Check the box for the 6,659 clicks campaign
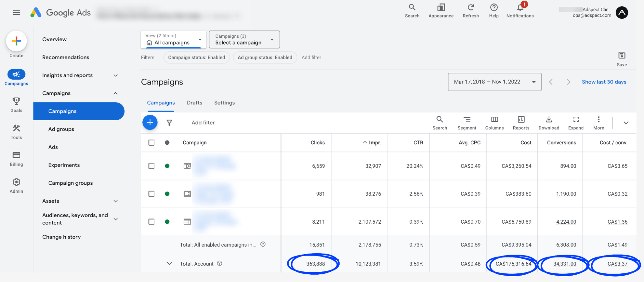 (151, 166)
